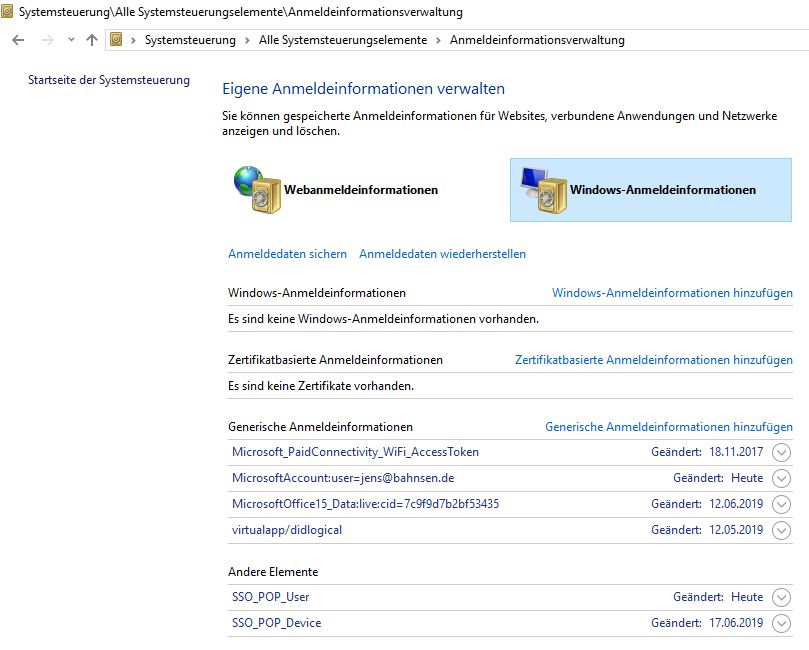Screen dimensions: 809x650
Task: Click Generische Anmeldeinformationen hinzufügen link
Action: pyautogui.click(x=669, y=427)
